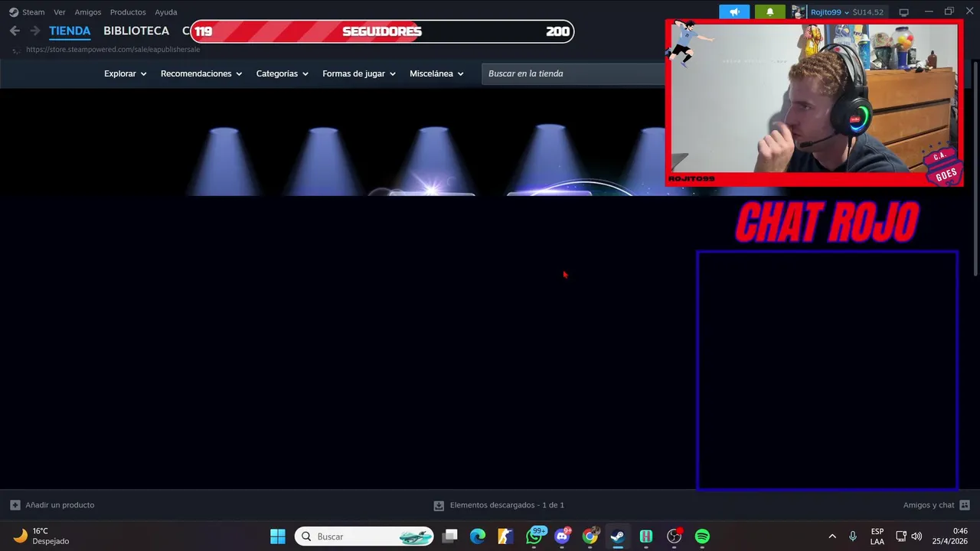Expand the Miscelánea dropdown
980x551 pixels.
(436, 73)
